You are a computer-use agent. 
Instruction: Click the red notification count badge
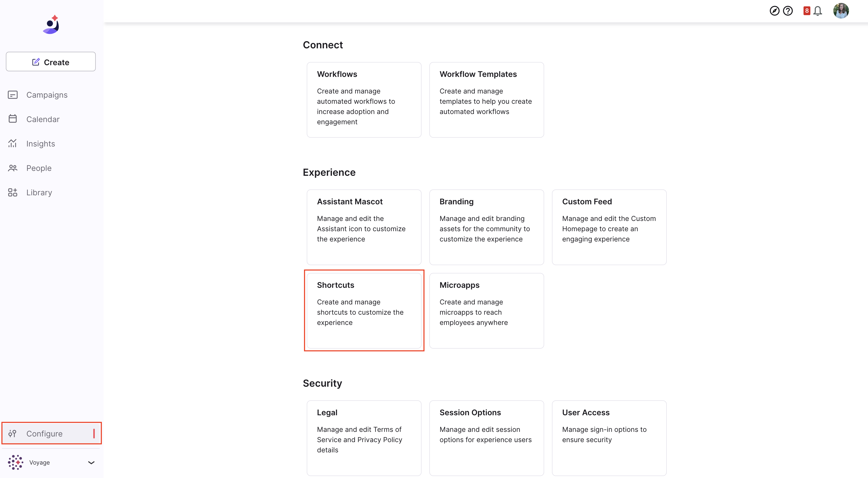coord(807,11)
